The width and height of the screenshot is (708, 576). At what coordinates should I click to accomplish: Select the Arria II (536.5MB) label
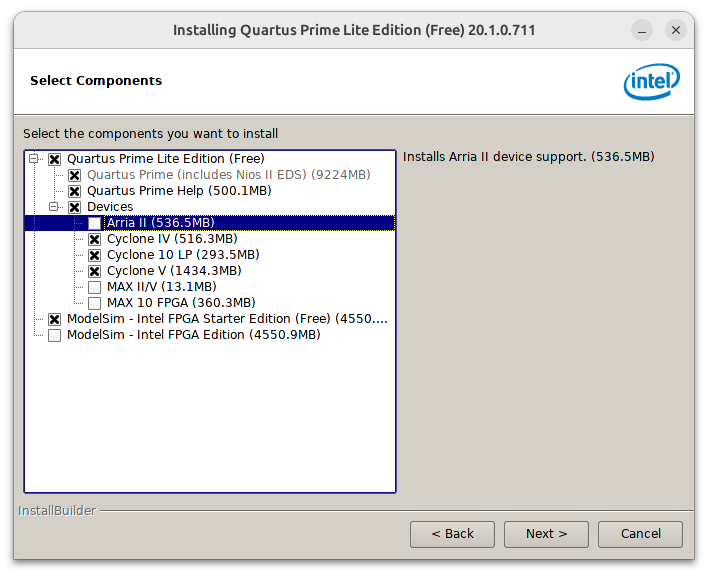161,223
